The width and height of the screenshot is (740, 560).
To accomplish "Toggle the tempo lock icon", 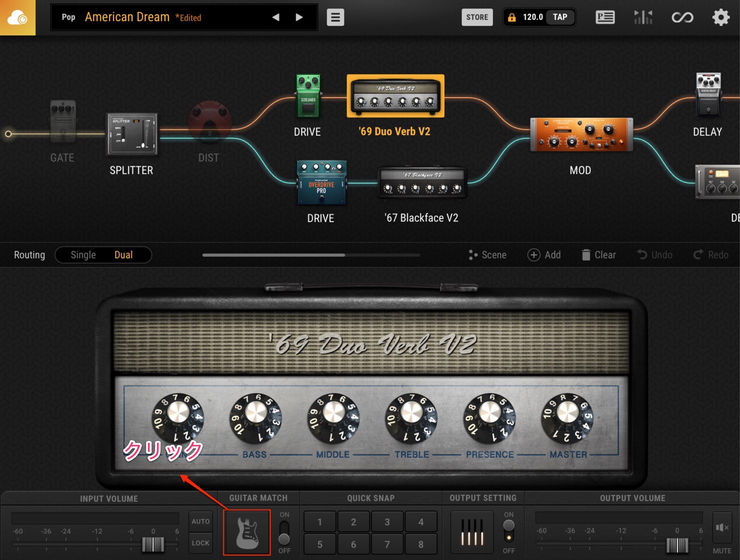I will (511, 17).
